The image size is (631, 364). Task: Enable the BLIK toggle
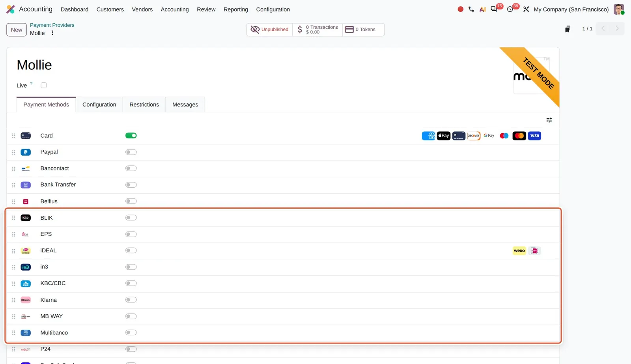click(131, 218)
